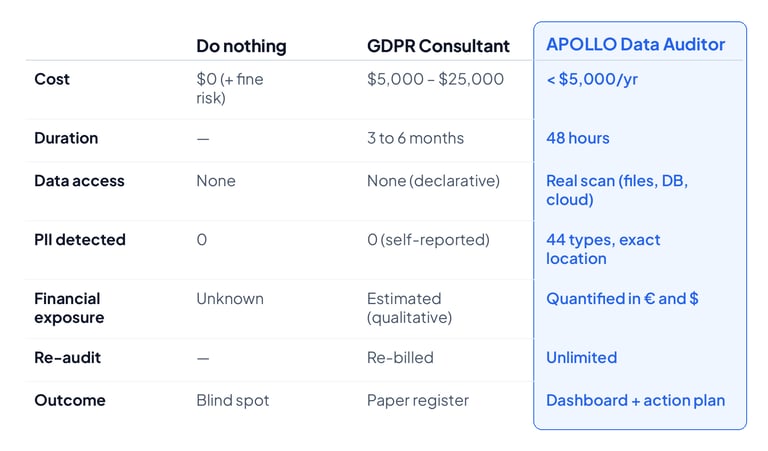
Task: Select the Outcome row label
Action: (69, 400)
